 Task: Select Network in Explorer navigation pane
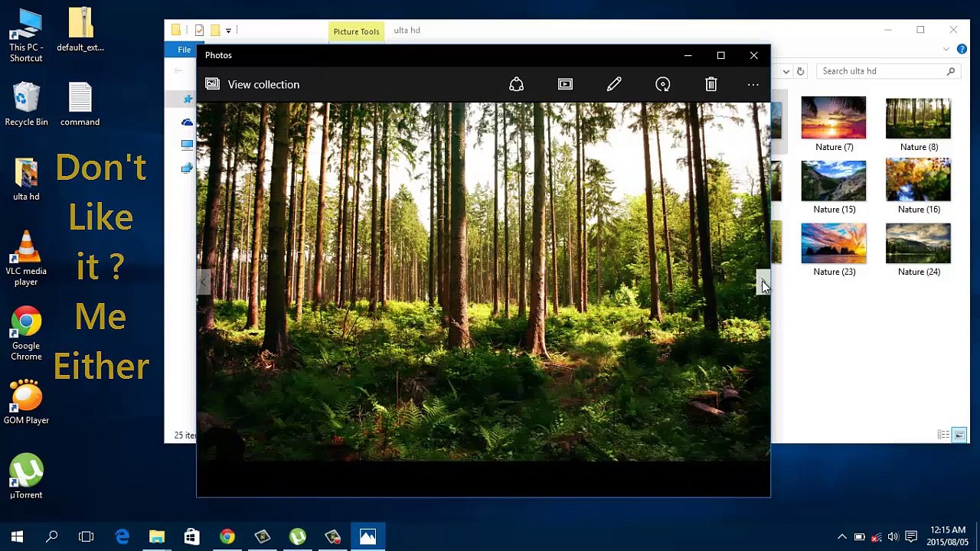point(188,168)
